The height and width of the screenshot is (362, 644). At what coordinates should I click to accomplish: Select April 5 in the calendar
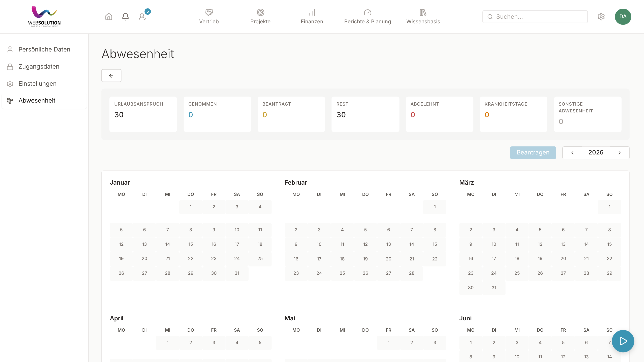[x=260, y=342]
